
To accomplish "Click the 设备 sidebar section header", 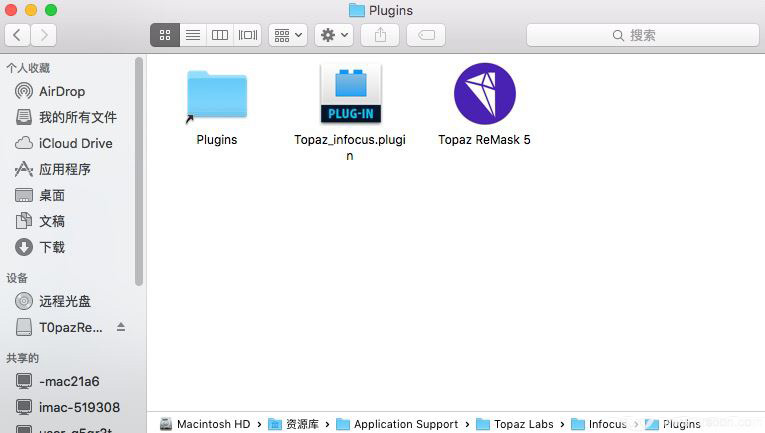I will (x=17, y=278).
